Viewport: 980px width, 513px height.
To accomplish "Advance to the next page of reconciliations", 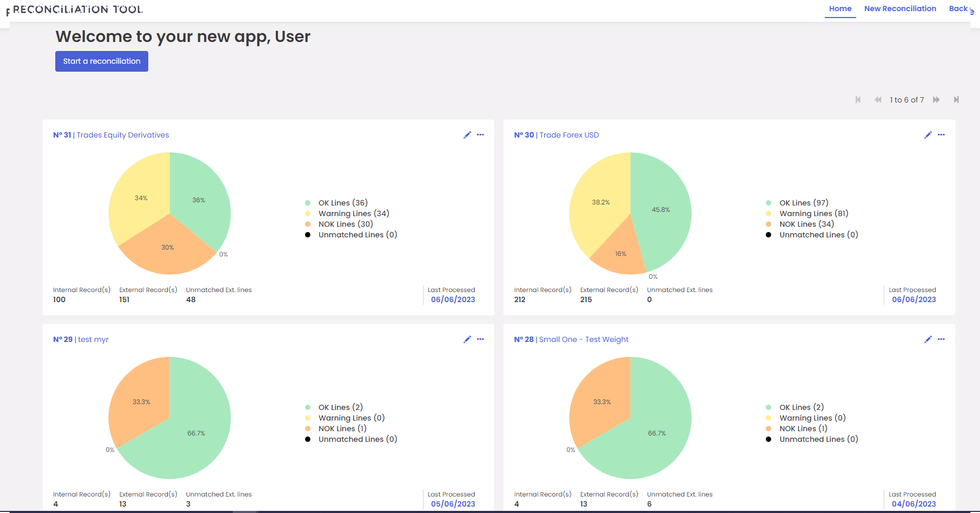I will click(x=936, y=100).
